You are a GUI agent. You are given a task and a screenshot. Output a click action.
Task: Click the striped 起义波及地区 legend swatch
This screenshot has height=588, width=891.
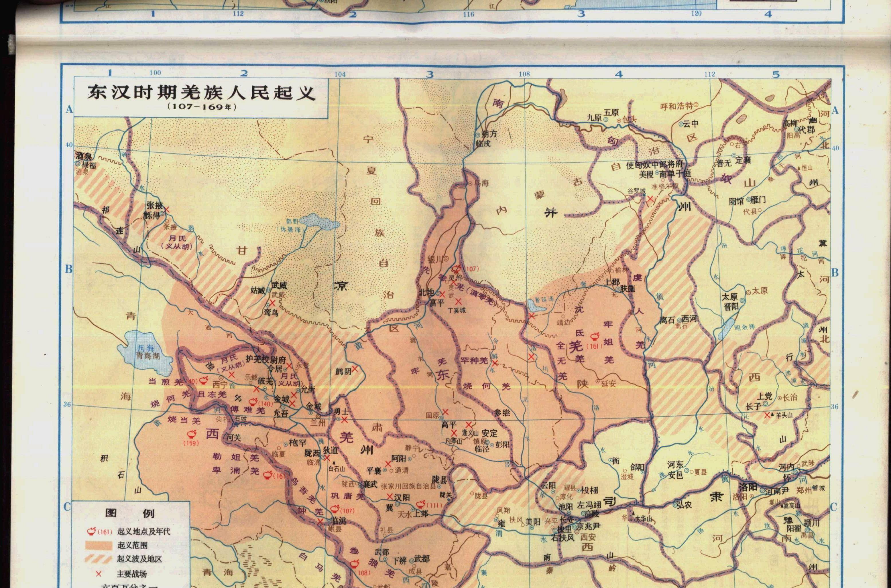(99, 559)
